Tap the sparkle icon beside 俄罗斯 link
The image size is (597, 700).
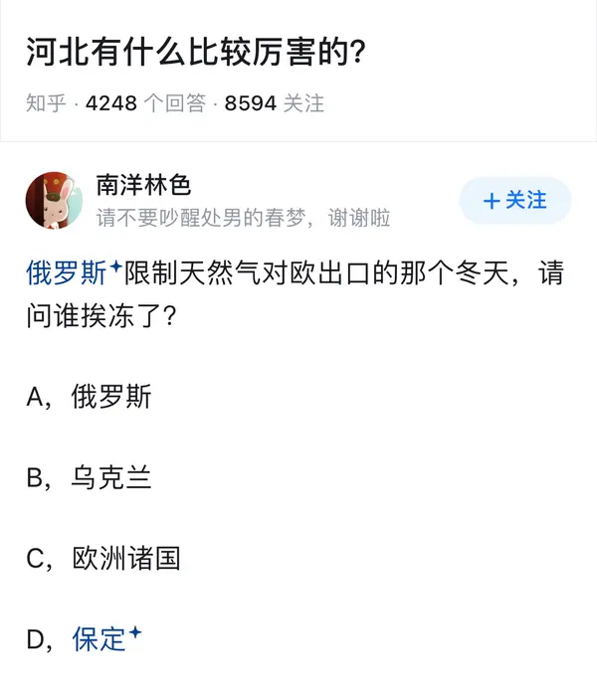(115, 266)
